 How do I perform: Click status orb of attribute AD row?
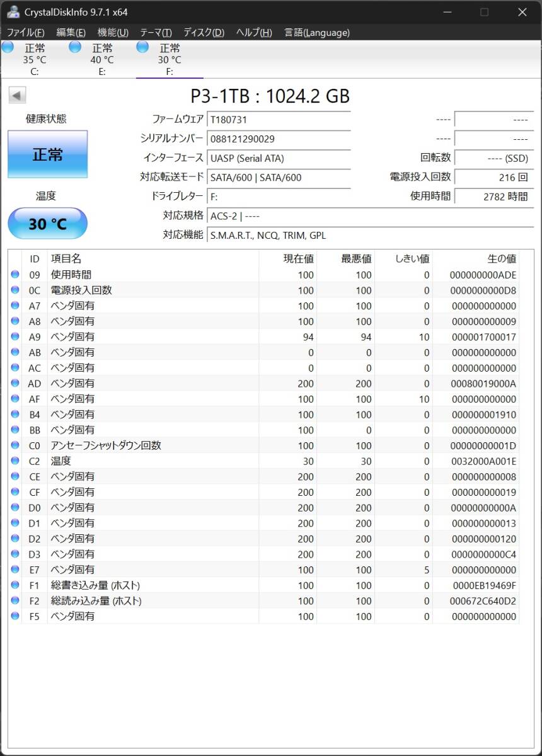(x=15, y=383)
